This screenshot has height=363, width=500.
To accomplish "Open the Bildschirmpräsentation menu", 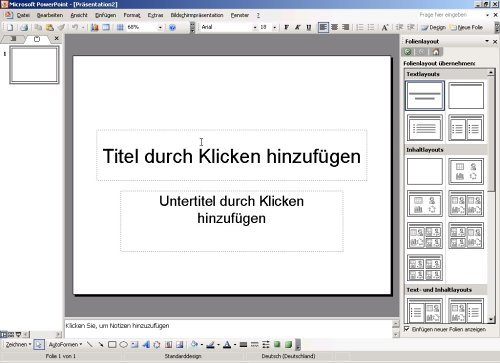I will pyautogui.click(x=197, y=15).
